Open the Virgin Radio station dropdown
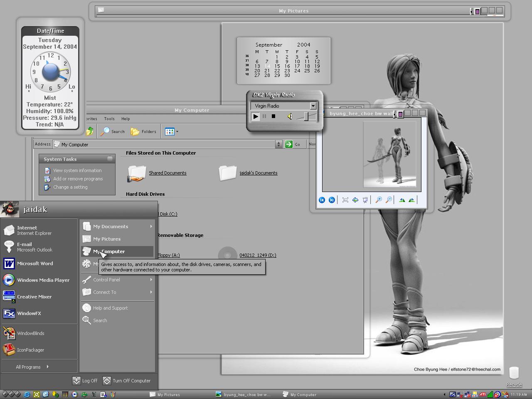Viewport: 532px width, 399px height. click(x=313, y=106)
